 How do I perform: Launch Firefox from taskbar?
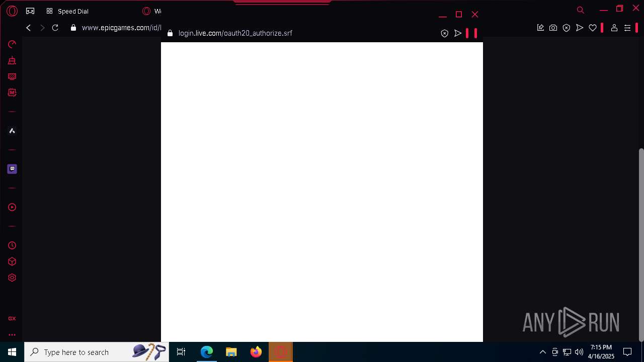pyautogui.click(x=256, y=352)
